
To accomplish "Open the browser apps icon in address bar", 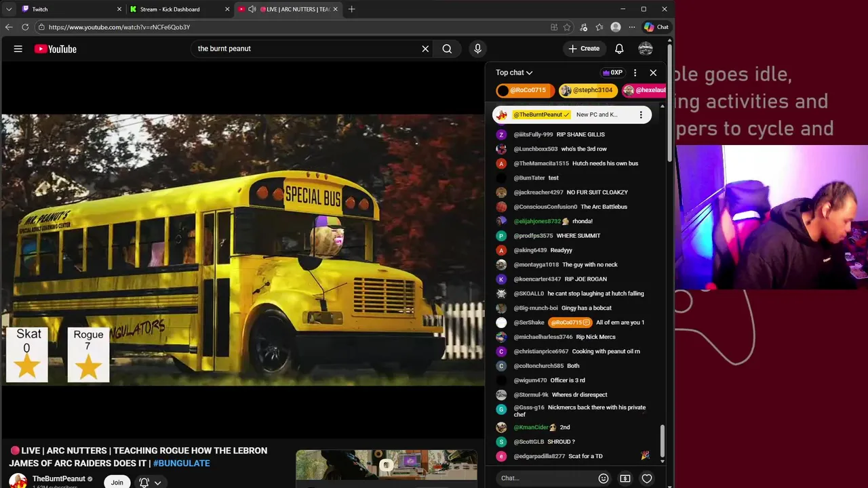I will 554,27.
